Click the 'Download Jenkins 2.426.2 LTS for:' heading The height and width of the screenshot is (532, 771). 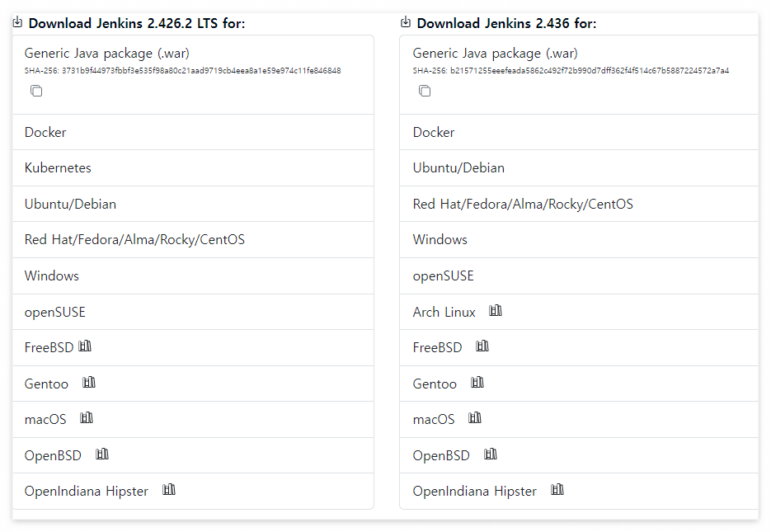pos(137,23)
